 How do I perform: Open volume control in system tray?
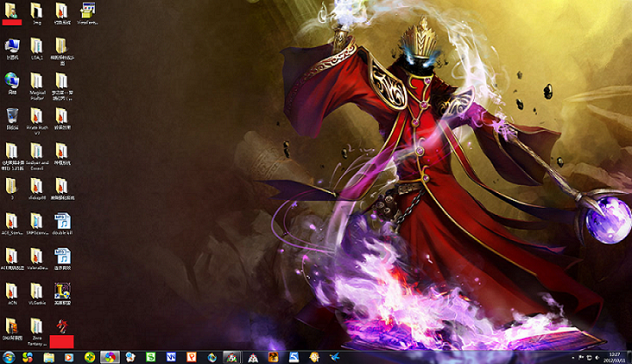tap(597, 358)
